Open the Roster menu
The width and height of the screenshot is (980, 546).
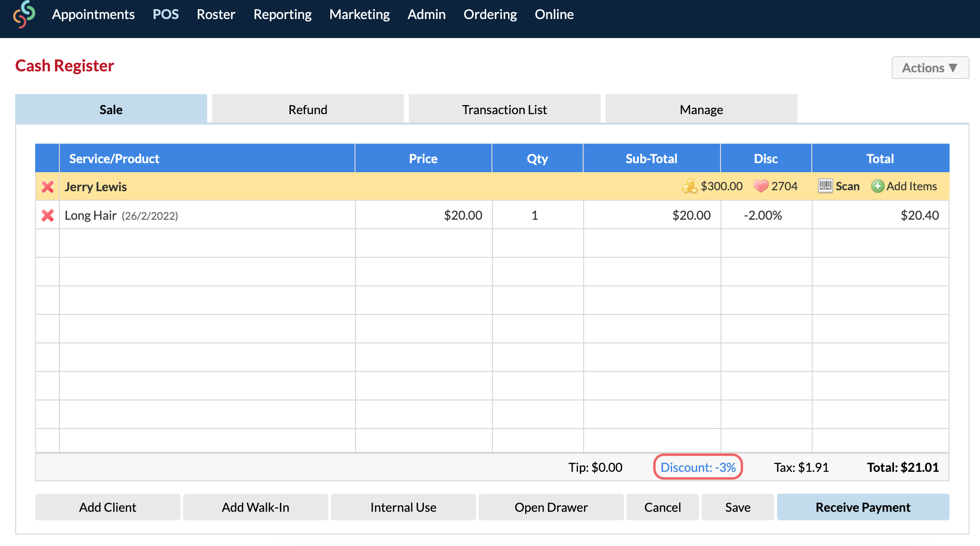click(x=216, y=14)
